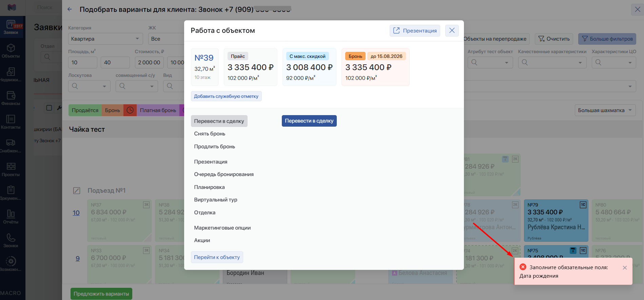Click the green Продаётся status legend
This screenshot has width=644, height=300.
(85, 110)
